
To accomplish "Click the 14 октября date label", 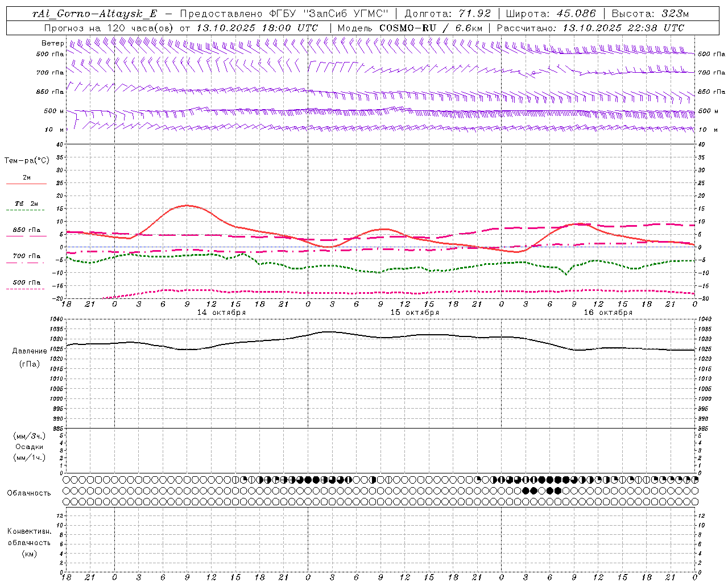I will [x=221, y=313].
